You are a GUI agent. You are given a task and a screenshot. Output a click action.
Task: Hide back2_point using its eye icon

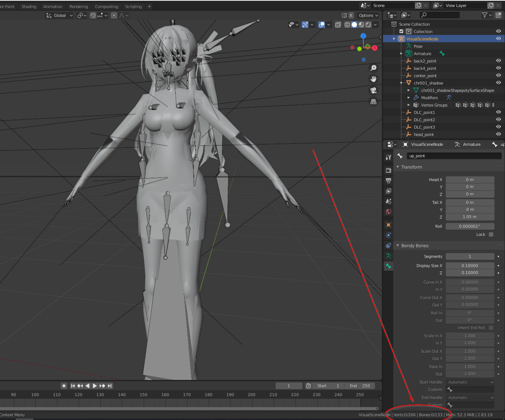pos(498,61)
